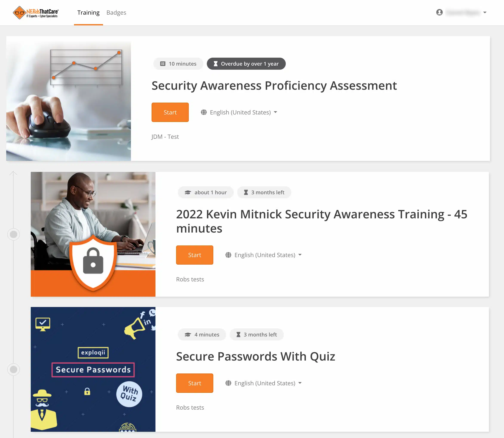Click graduation cap icon on 4 minutes badge

pyautogui.click(x=188, y=335)
